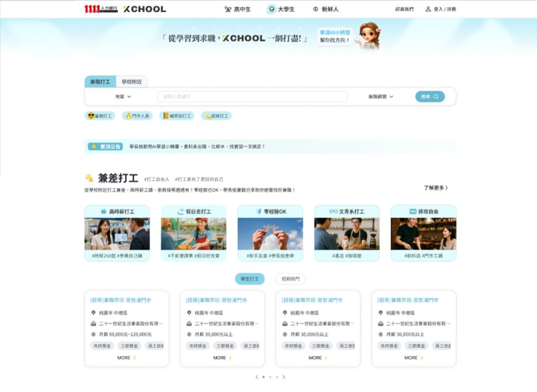Screen dimensions: 537x392
Task: Open the 零經驗OK category card
Action: (270, 233)
